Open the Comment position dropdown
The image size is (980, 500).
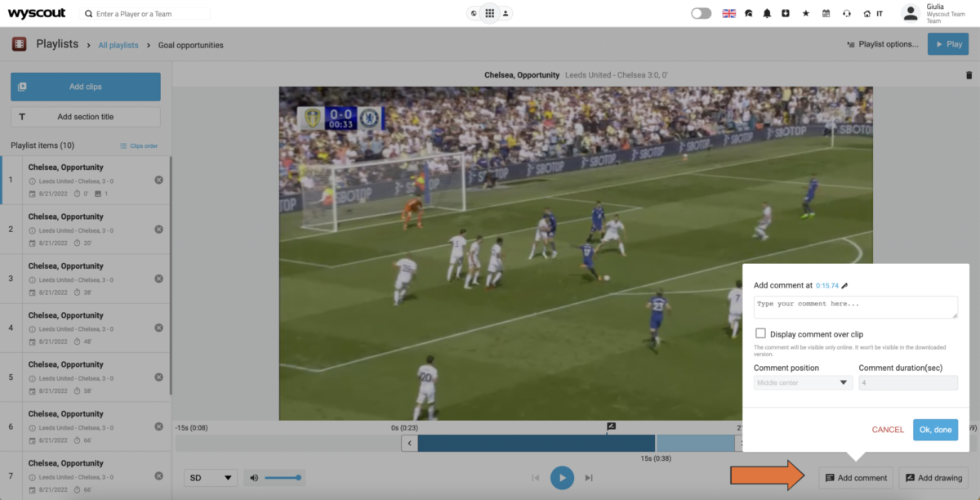pyautogui.click(x=802, y=382)
